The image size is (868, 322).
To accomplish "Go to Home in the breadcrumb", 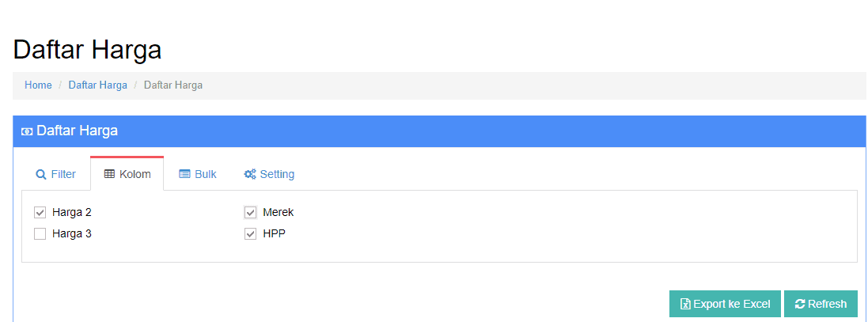I will point(38,85).
